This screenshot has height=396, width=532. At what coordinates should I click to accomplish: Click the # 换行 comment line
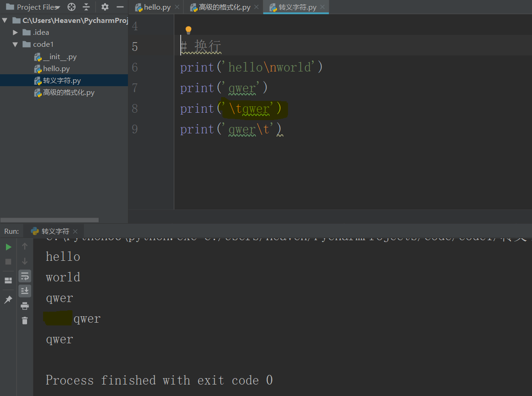pos(201,46)
